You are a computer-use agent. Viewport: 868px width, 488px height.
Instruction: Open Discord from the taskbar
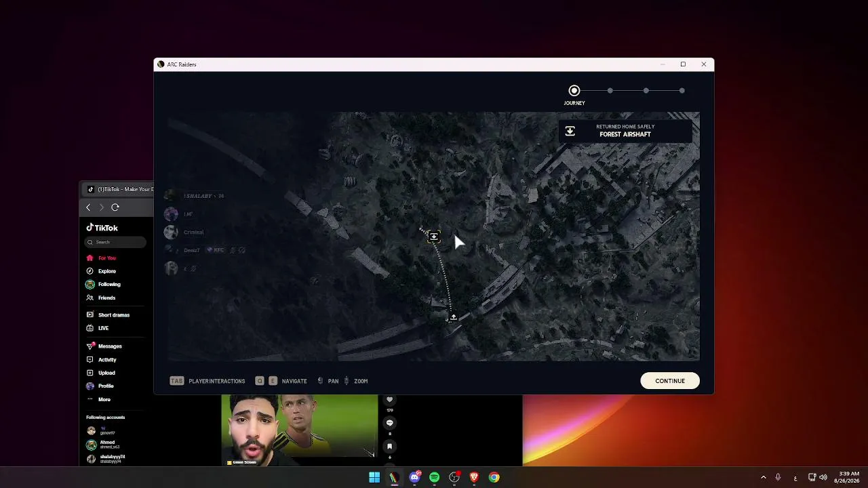(x=414, y=477)
